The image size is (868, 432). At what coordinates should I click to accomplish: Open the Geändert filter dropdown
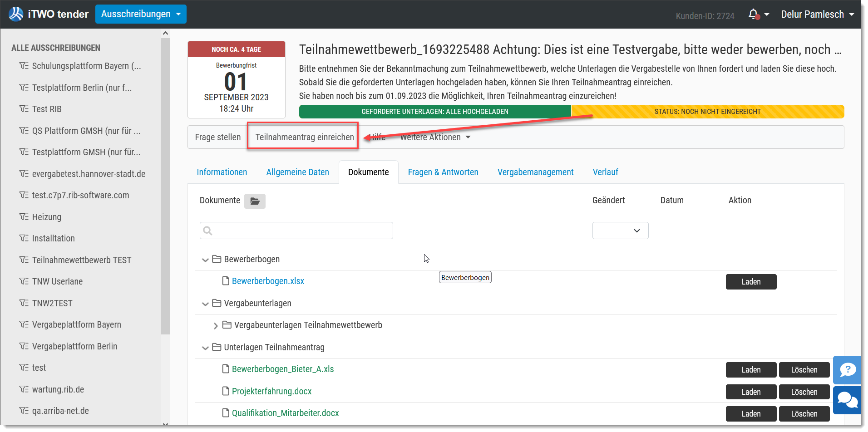pos(620,231)
